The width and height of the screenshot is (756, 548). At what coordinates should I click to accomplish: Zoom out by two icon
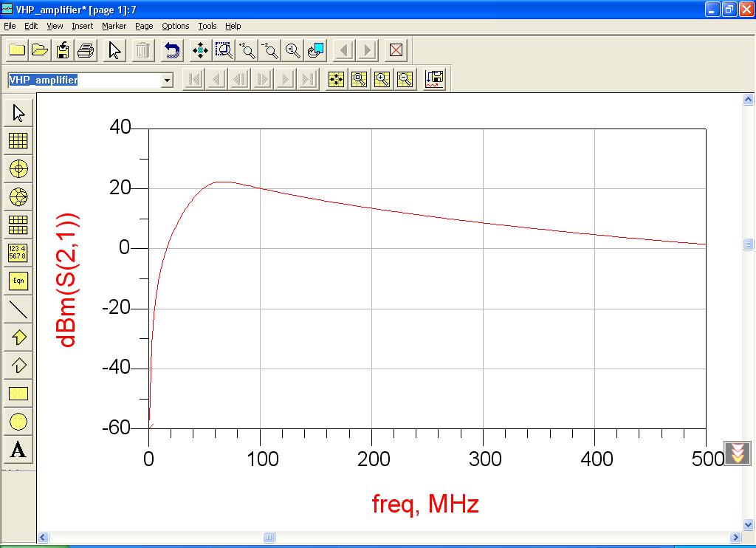pos(270,50)
